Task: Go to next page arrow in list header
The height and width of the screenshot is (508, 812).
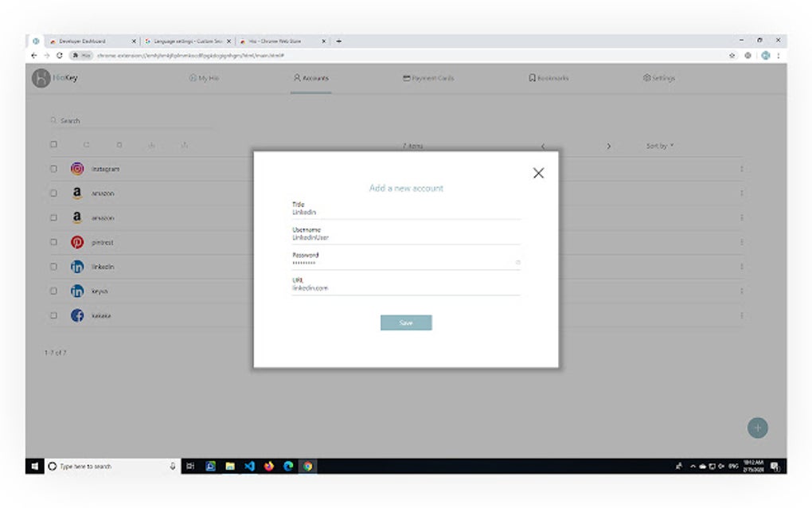Action: [608, 147]
